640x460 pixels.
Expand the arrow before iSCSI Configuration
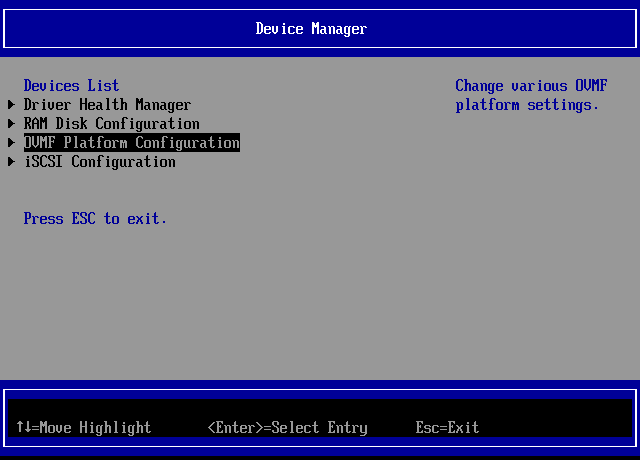pyautogui.click(x=11, y=162)
